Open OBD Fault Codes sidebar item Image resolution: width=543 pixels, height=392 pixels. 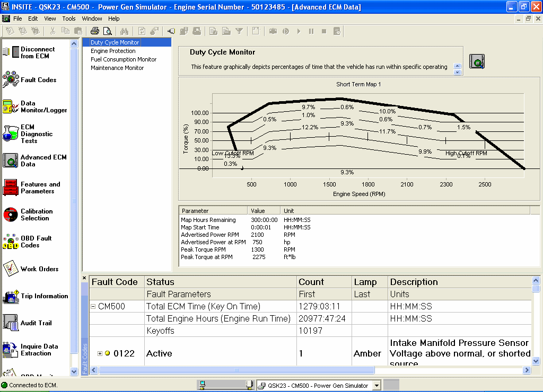coord(28,242)
